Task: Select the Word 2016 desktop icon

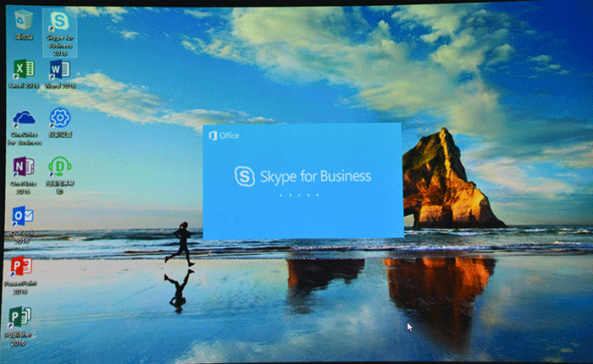Action: [x=59, y=69]
